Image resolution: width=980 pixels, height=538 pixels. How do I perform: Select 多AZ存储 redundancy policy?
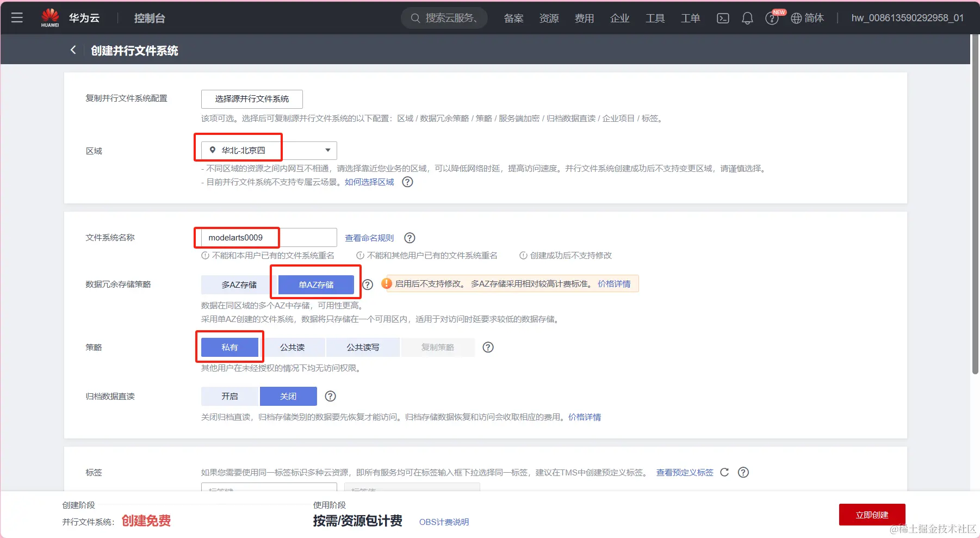pyautogui.click(x=239, y=285)
